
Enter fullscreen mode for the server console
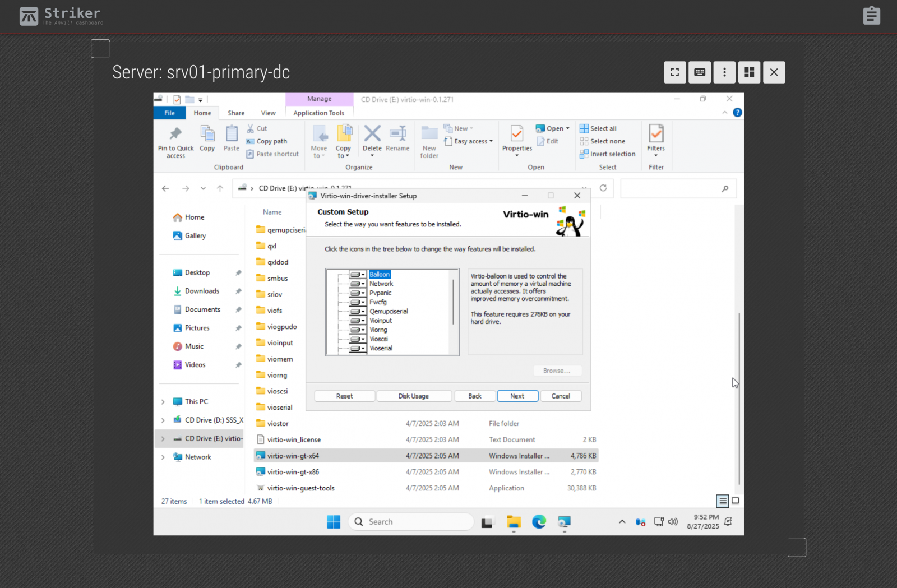675,72
